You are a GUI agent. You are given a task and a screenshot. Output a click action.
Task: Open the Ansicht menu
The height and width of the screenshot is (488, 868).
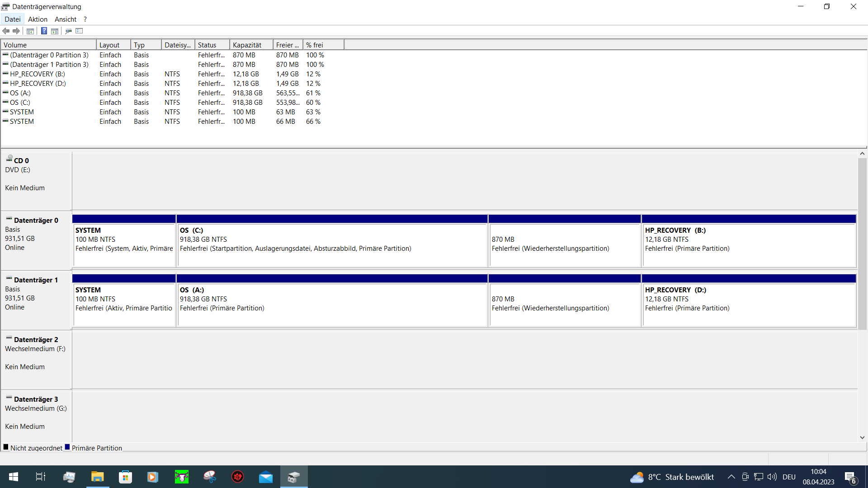pyautogui.click(x=66, y=19)
